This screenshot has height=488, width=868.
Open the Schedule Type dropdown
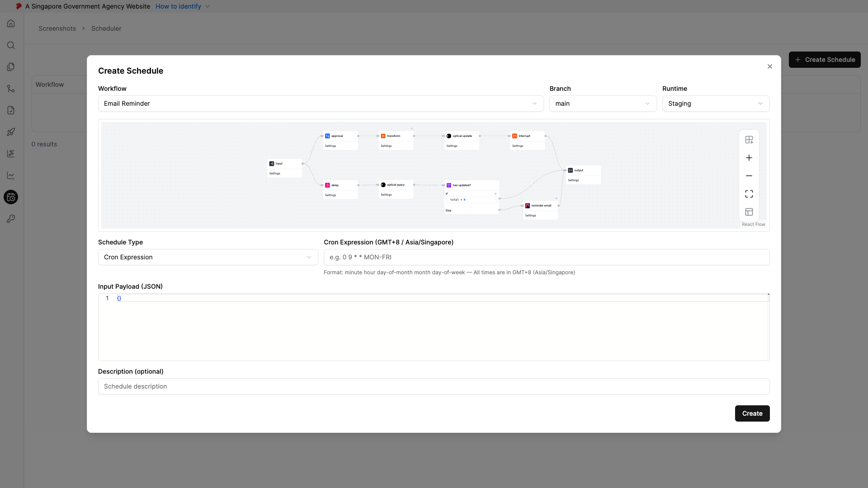(x=208, y=257)
